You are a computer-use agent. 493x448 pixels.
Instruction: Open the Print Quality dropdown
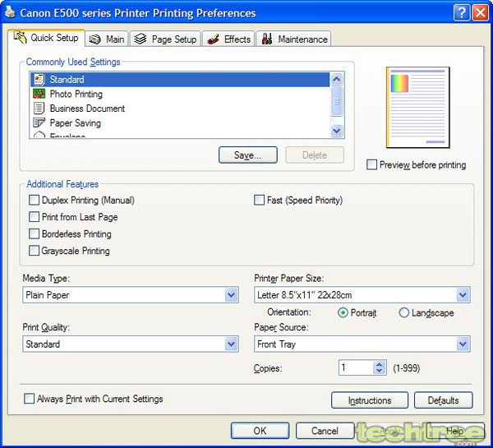click(x=232, y=344)
